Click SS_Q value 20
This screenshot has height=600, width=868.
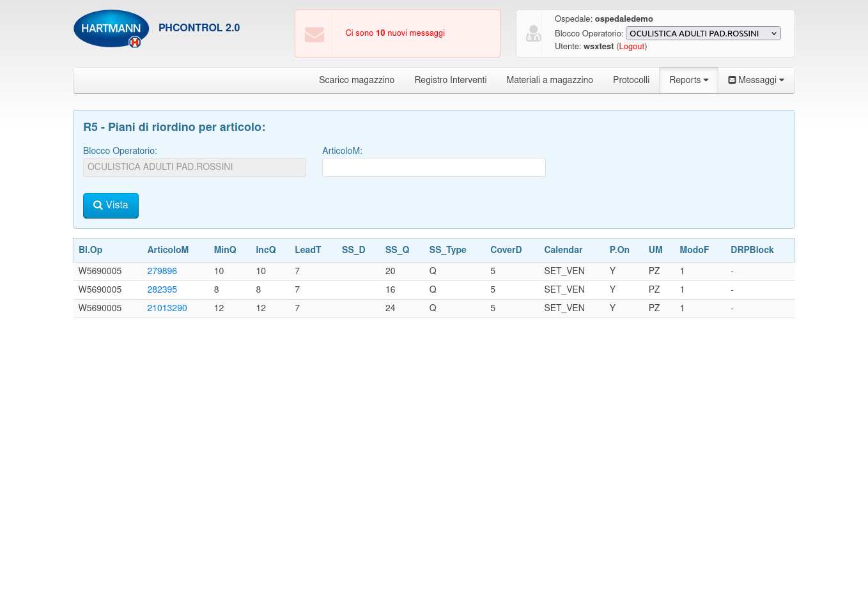(390, 272)
